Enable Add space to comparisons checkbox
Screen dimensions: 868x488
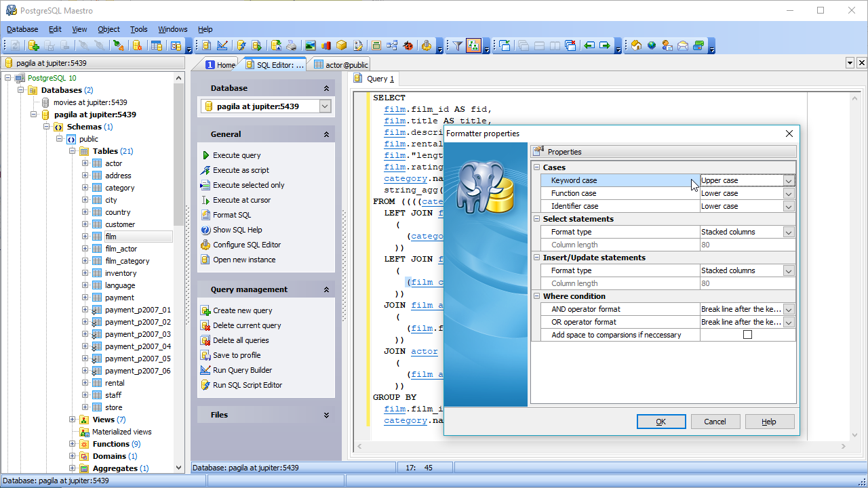pyautogui.click(x=747, y=335)
